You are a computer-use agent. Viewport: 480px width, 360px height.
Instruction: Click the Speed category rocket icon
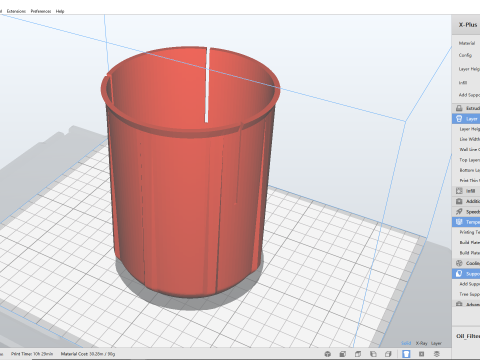[459, 211]
